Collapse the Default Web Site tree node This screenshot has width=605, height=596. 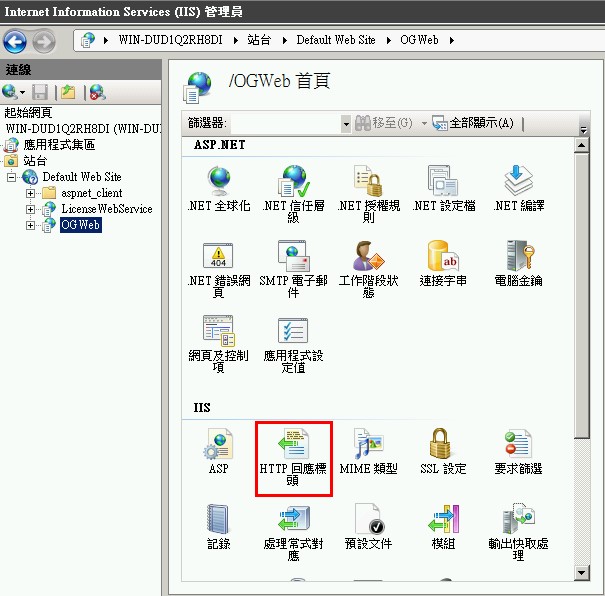coord(12,177)
